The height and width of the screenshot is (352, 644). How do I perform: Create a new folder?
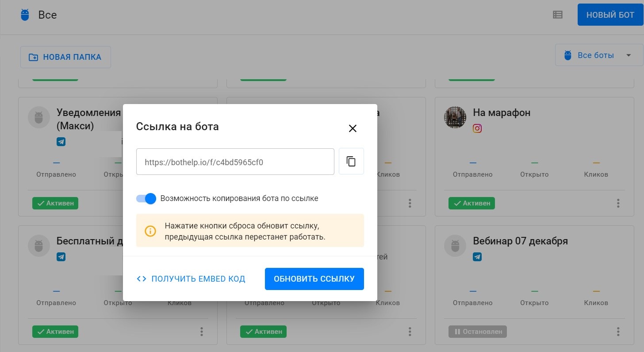coord(65,57)
